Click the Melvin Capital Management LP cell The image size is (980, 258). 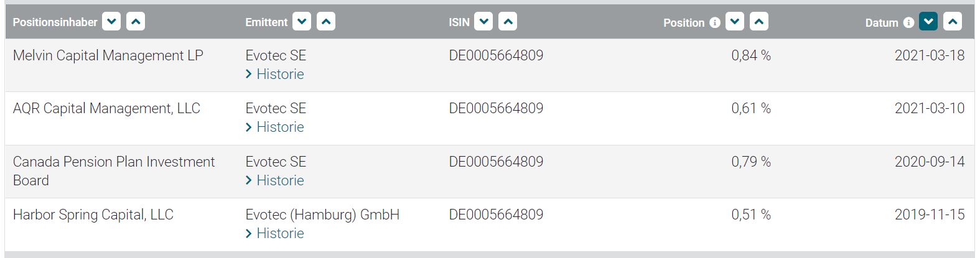point(108,55)
